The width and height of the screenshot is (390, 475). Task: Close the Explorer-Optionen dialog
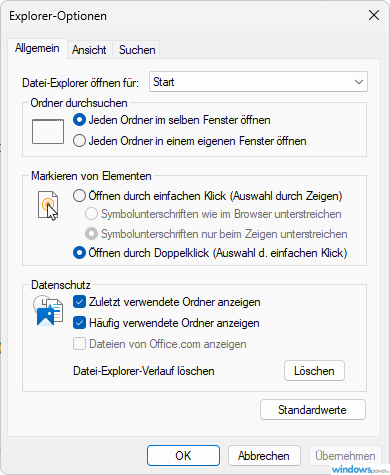click(x=374, y=15)
